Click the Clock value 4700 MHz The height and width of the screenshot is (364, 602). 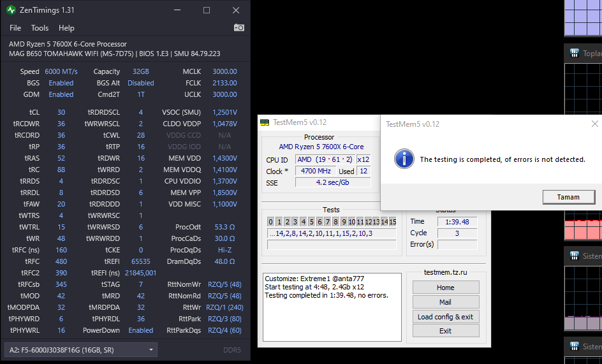[316, 171]
